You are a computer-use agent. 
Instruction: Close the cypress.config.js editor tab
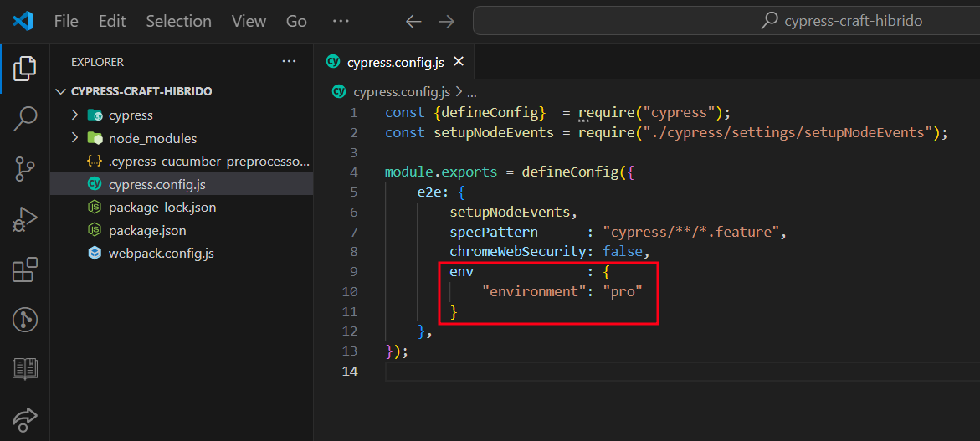(x=458, y=61)
